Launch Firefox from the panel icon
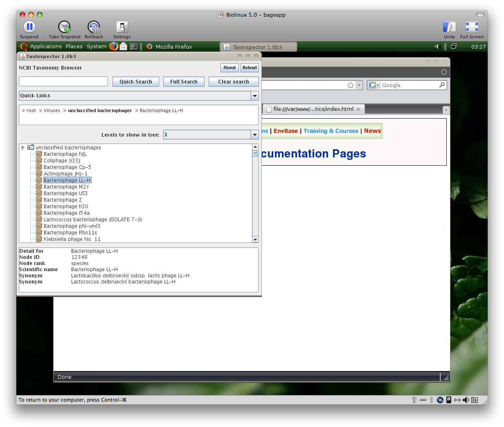The height and width of the screenshot is (427, 504). click(x=114, y=47)
